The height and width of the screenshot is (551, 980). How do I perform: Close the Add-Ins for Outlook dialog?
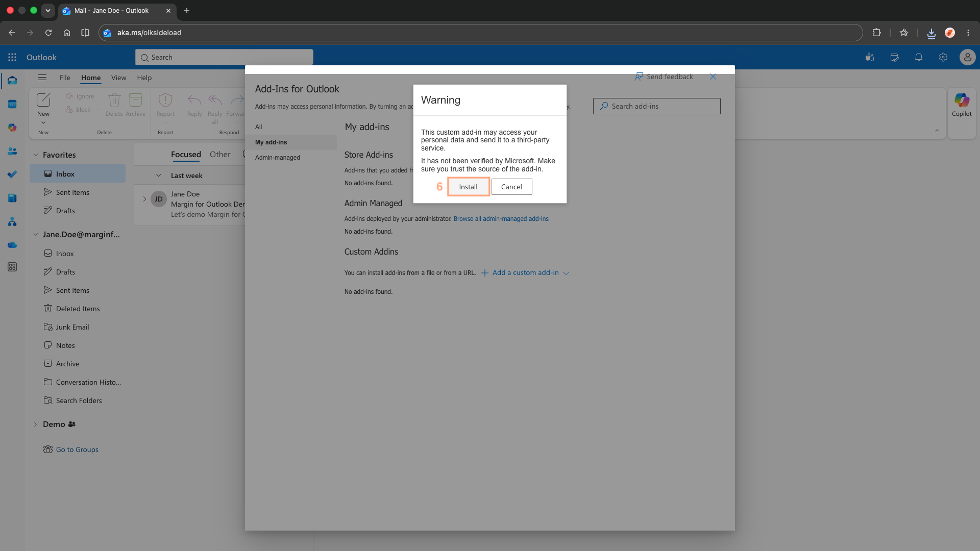coord(713,77)
